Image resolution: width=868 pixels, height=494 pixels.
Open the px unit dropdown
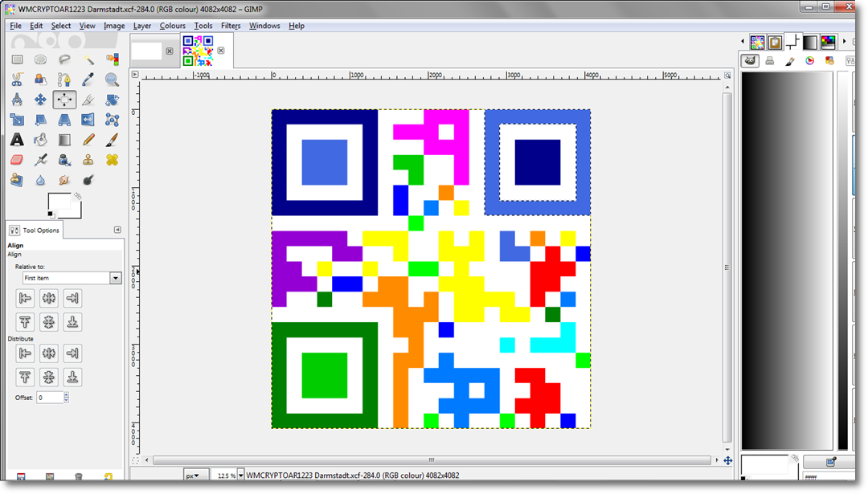[196, 476]
